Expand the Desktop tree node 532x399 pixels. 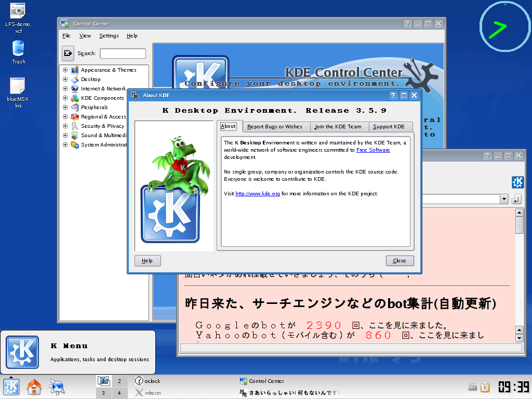pos(65,79)
